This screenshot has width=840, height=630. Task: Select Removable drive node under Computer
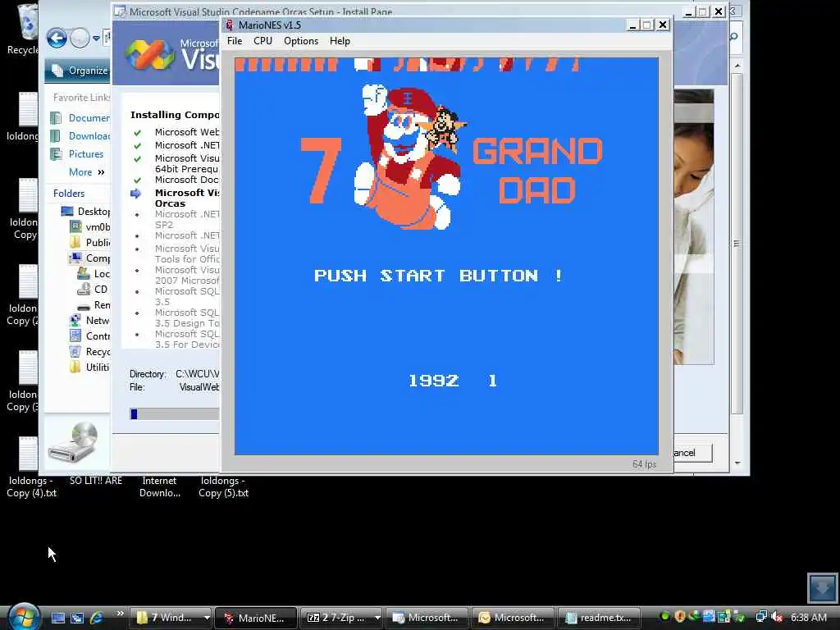pos(94,305)
